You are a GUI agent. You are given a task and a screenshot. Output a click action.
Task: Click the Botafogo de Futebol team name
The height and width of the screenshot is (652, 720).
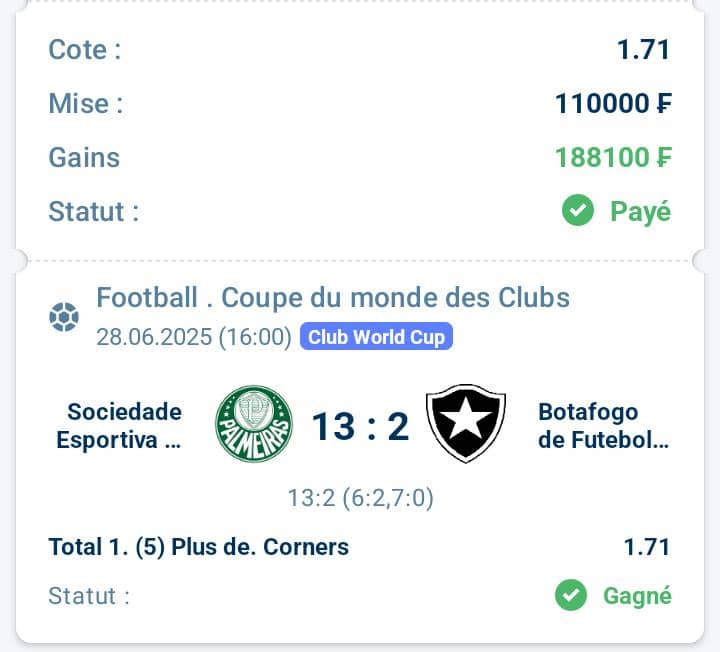pyautogui.click(x=603, y=426)
